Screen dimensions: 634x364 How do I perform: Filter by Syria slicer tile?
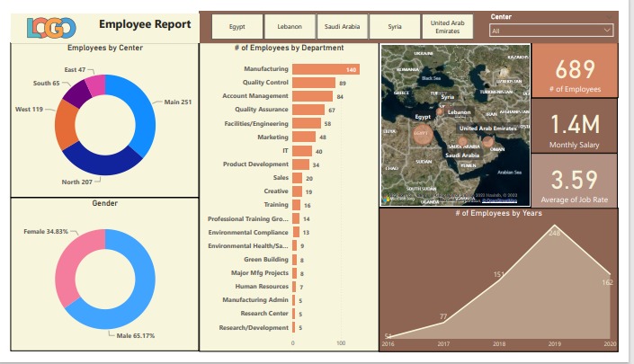[x=395, y=27]
